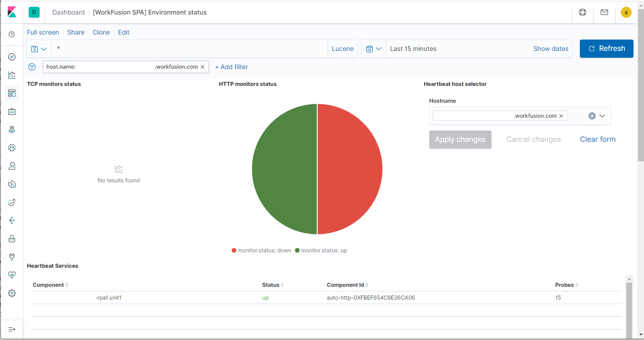
Task: Open the Visualize chart icon in sidebar
Action: pos(12,75)
